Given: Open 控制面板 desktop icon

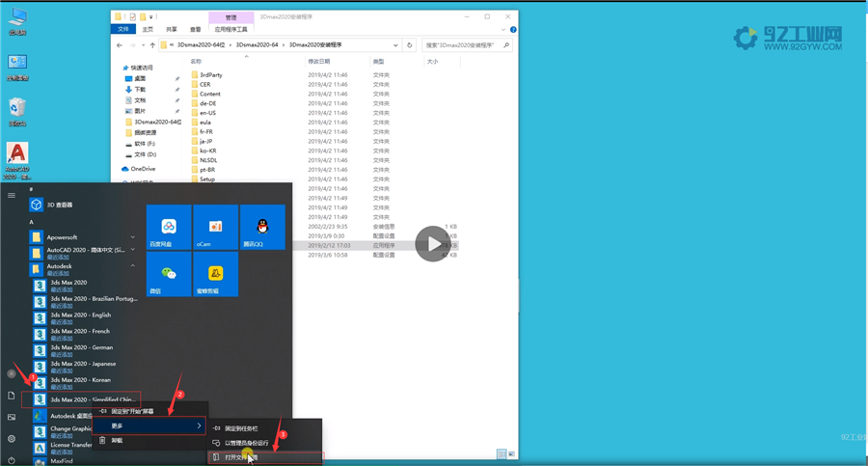Looking at the screenshot, I should point(17,67).
